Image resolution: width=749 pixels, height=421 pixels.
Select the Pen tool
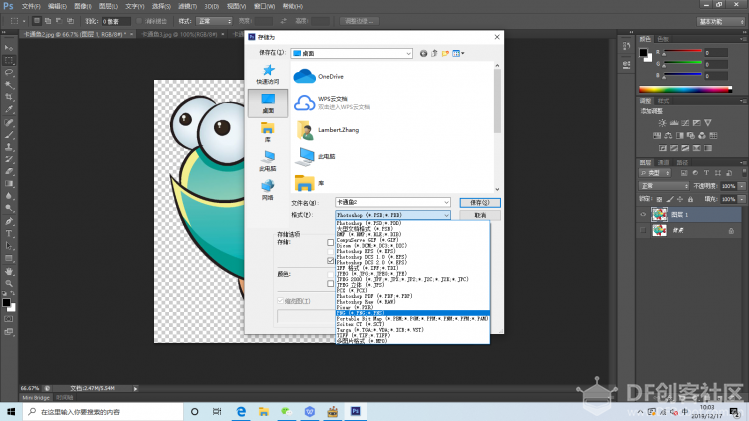9,221
